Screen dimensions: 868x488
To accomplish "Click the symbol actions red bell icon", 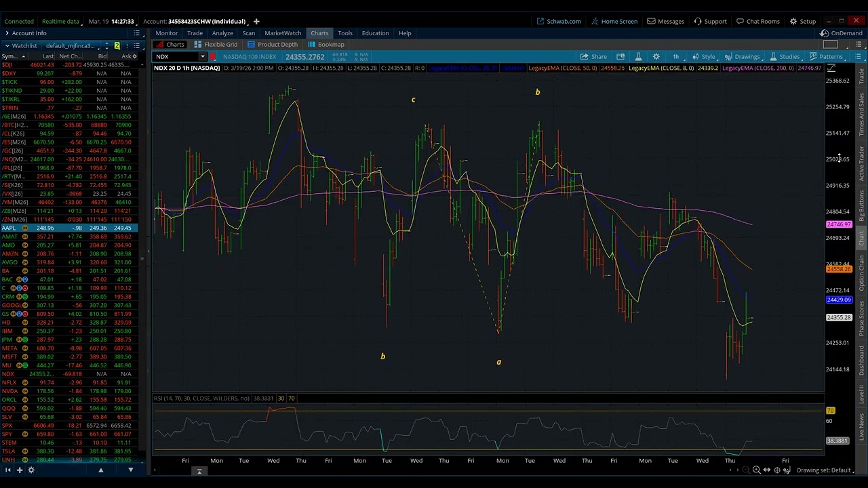I will (213, 56).
